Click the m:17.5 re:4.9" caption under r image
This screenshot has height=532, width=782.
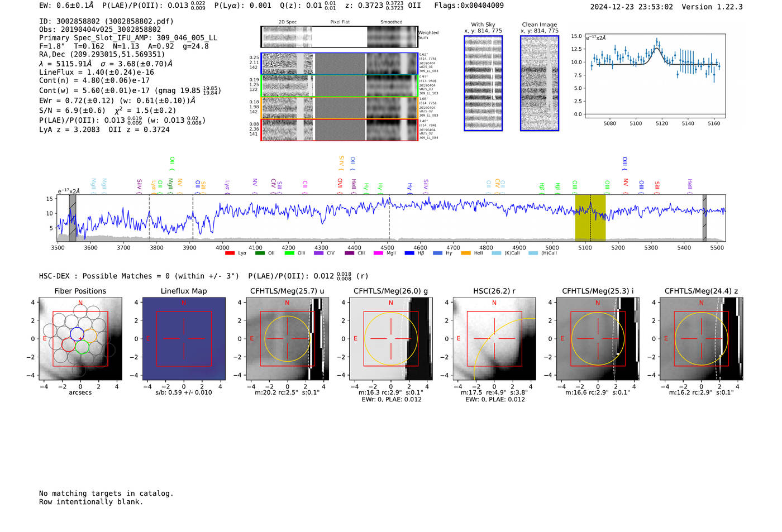click(x=494, y=392)
